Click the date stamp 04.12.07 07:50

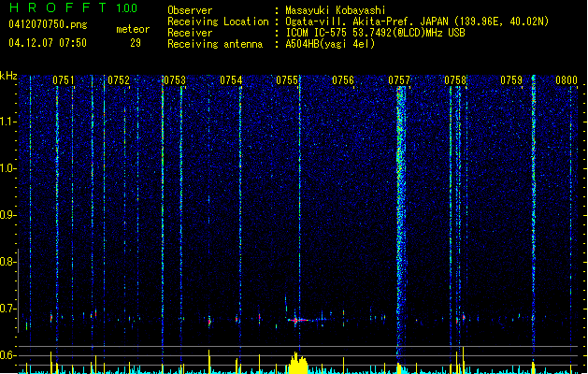click(48, 43)
